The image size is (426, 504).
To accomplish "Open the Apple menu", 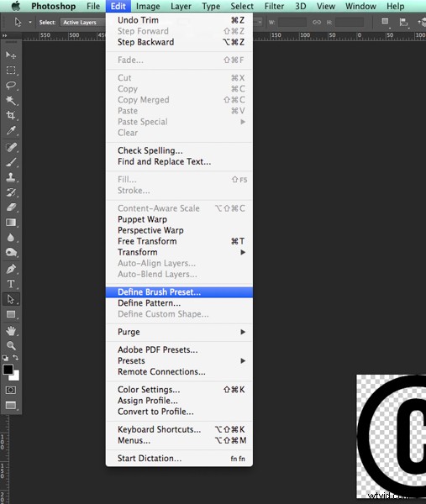I will point(16,6).
